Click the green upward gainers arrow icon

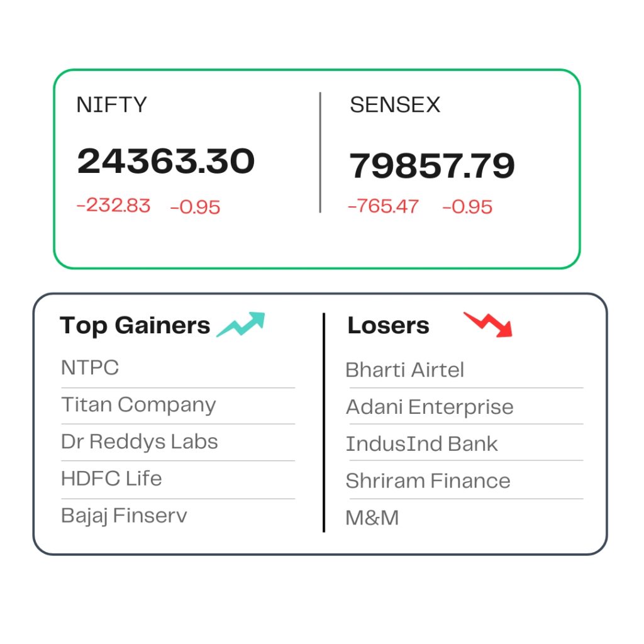(x=241, y=325)
